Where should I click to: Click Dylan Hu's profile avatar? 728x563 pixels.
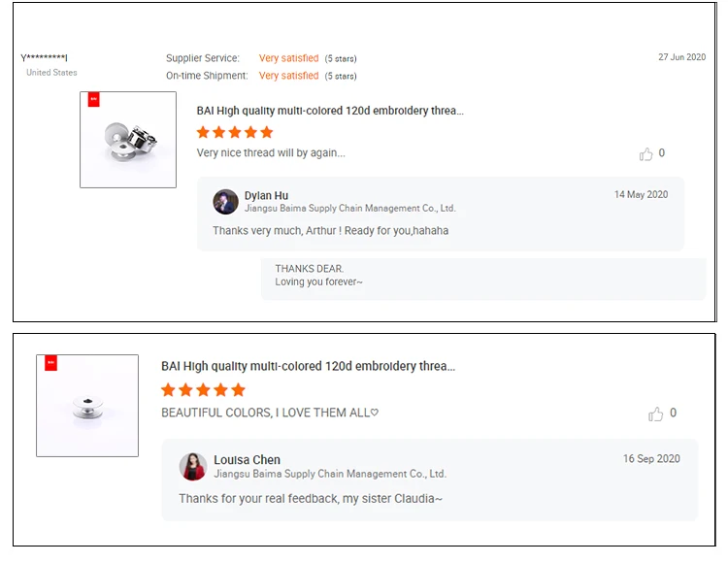tap(225, 202)
